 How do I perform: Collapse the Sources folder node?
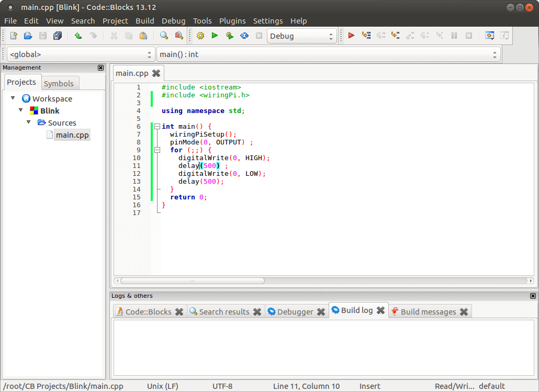click(29, 122)
